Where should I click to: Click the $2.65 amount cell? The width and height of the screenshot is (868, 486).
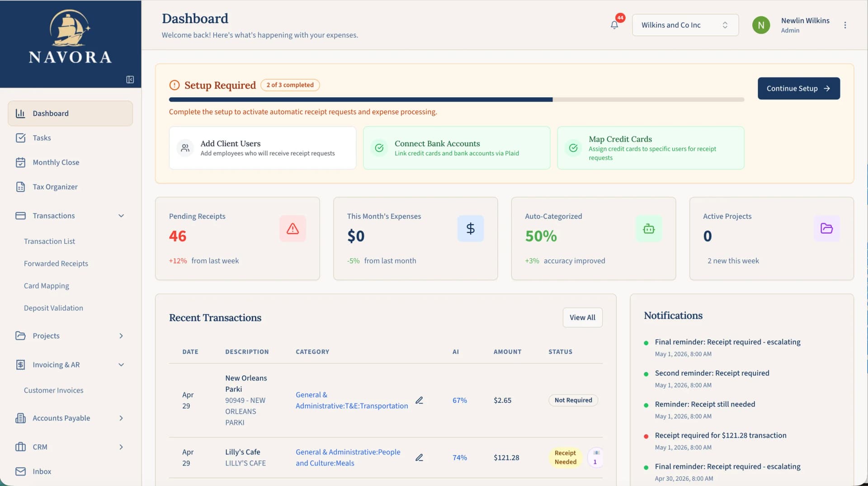click(x=502, y=400)
